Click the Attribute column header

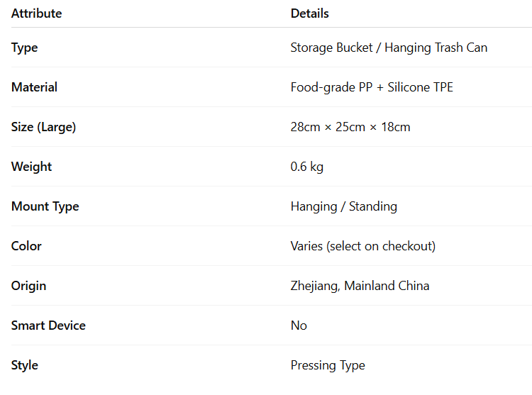37,13
